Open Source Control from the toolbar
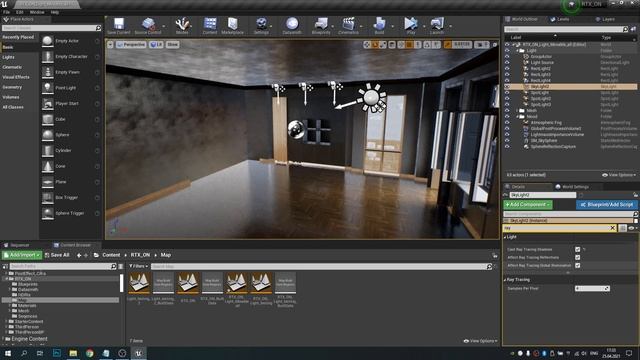The height and width of the screenshot is (360, 640). tap(148, 26)
